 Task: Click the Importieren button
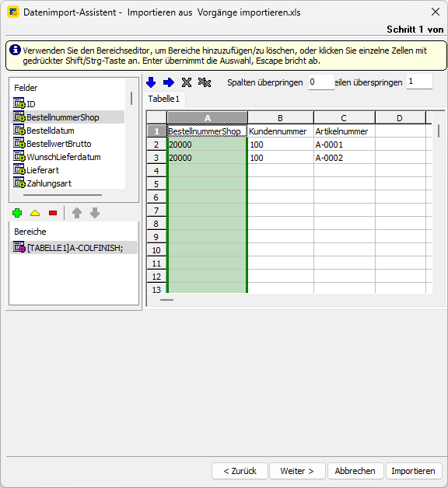coord(414,471)
